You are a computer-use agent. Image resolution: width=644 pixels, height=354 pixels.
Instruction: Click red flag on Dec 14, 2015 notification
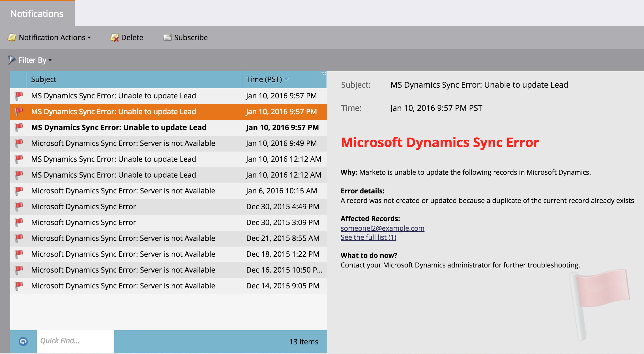pos(19,286)
